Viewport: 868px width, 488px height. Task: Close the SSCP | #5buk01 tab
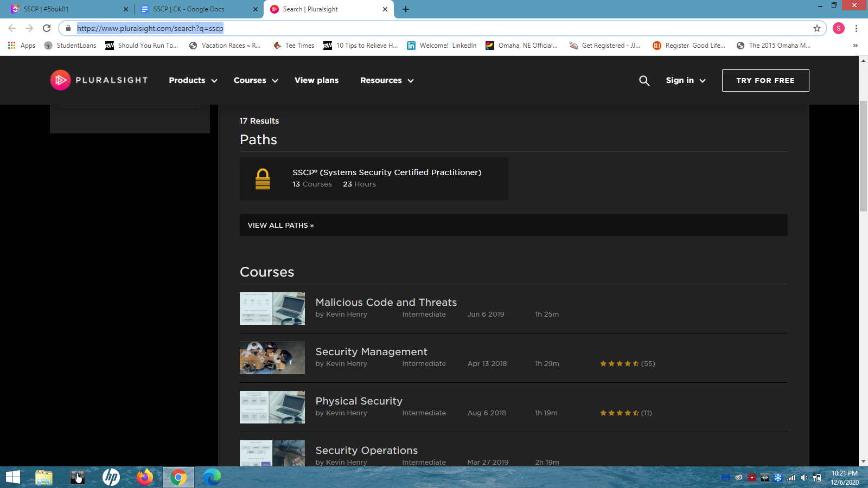tap(126, 9)
